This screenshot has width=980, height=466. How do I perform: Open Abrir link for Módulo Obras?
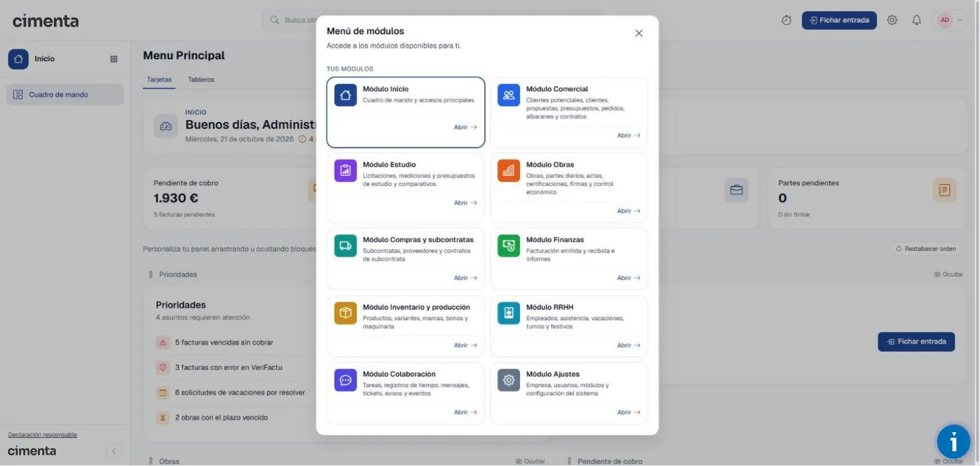pos(628,211)
